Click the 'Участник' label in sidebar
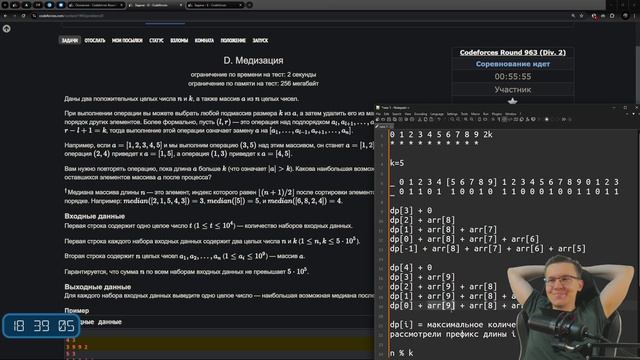The image size is (640, 360). pos(513,89)
